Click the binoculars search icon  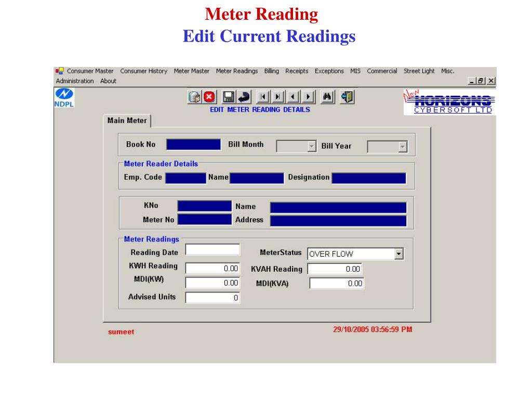tap(327, 97)
